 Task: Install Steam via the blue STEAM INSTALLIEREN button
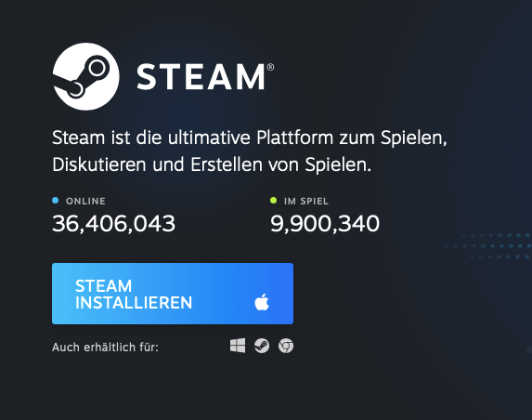pyautogui.click(x=173, y=294)
